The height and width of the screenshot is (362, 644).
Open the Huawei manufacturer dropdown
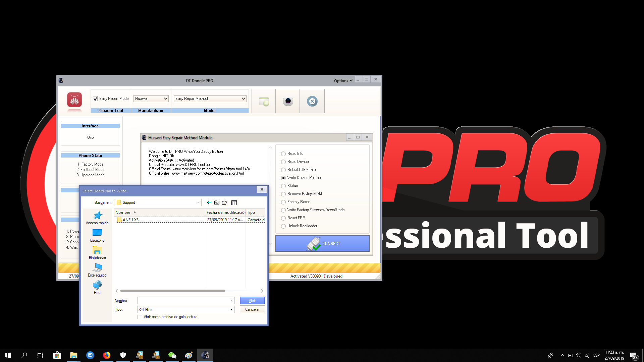(151, 99)
